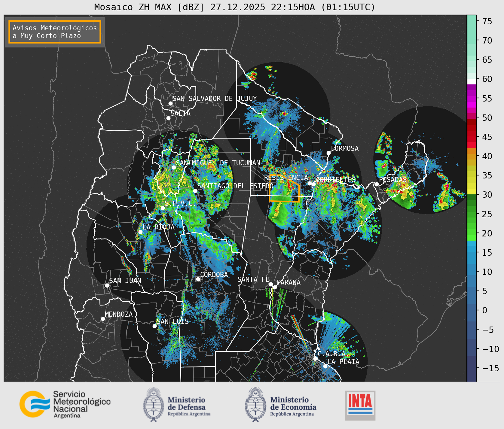Click the Santa Fe city marker dot

(x=271, y=284)
